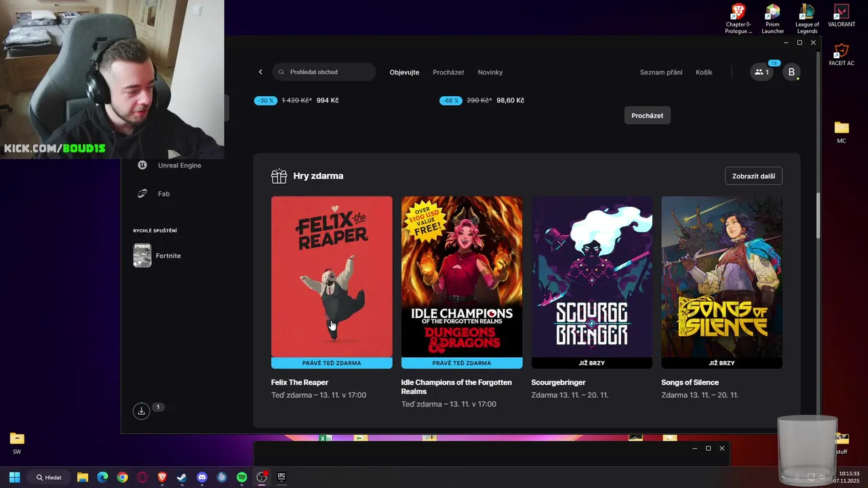The image size is (868, 488).
Task: Click the Procházet button below the prices
Action: (648, 115)
